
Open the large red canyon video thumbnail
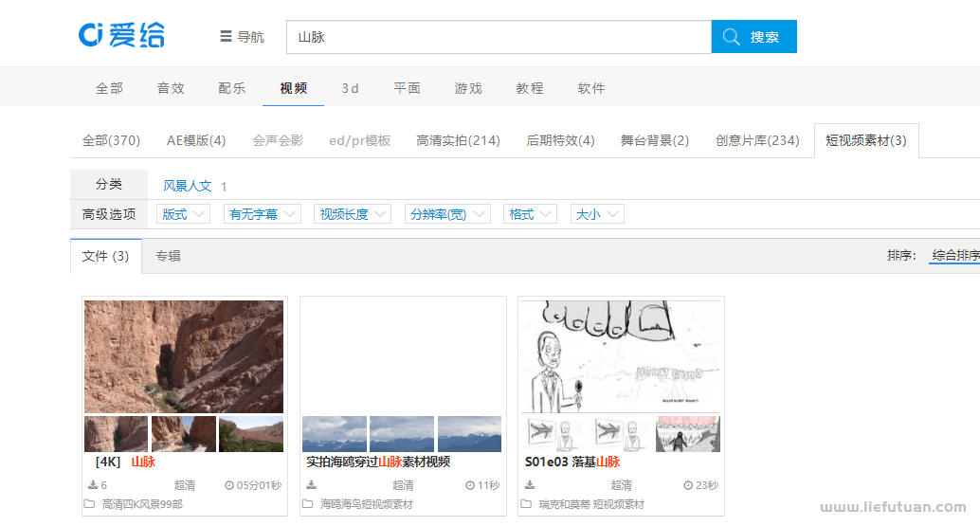point(184,356)
